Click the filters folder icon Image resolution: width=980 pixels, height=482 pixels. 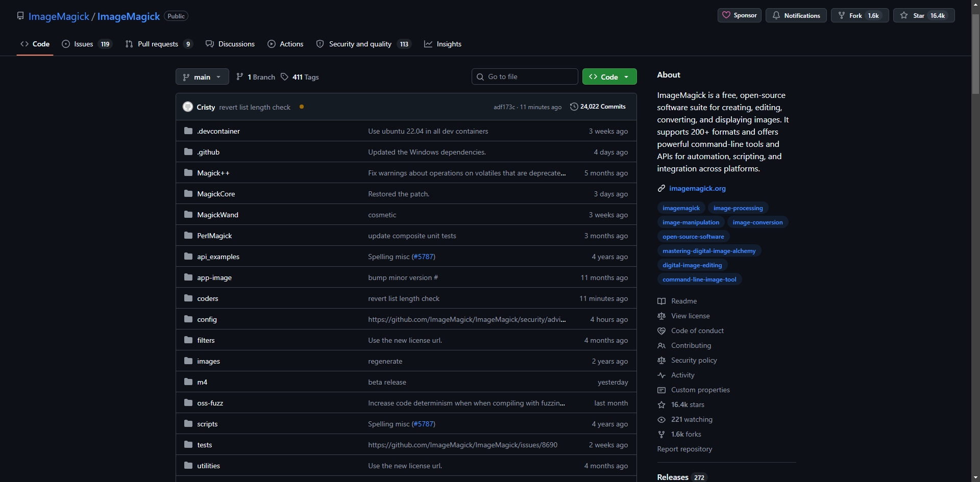(188, 340)
